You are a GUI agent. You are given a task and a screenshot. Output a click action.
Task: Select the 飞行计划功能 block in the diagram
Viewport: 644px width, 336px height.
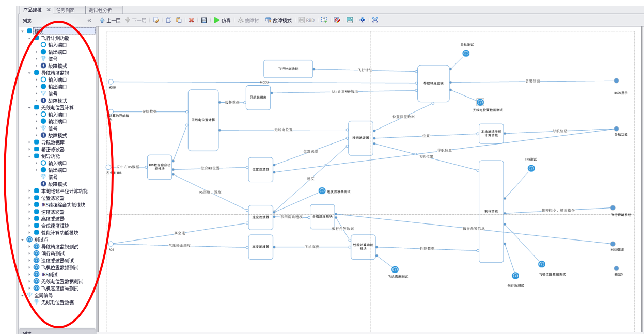point(288,69)
